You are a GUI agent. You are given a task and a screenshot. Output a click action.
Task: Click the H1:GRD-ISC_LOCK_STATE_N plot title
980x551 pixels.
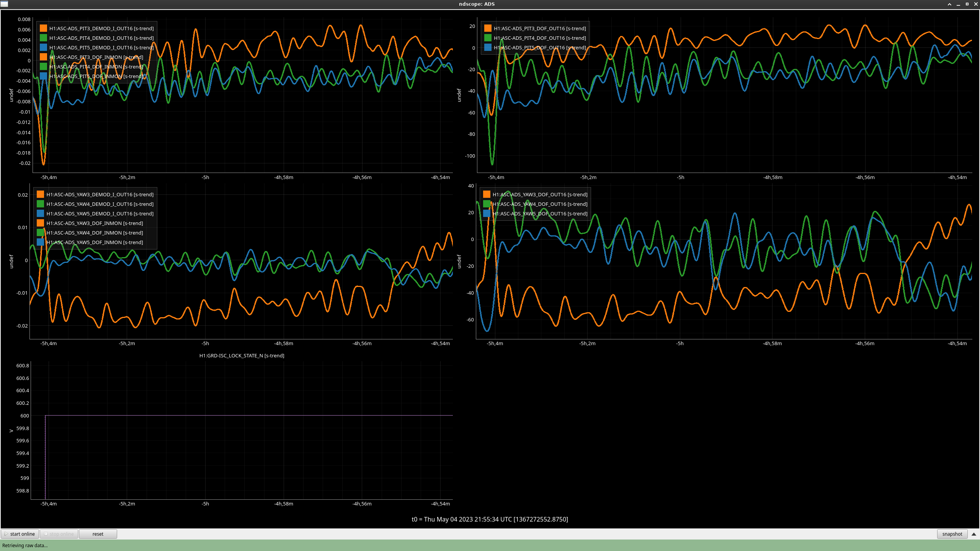(x=242, y=355)
